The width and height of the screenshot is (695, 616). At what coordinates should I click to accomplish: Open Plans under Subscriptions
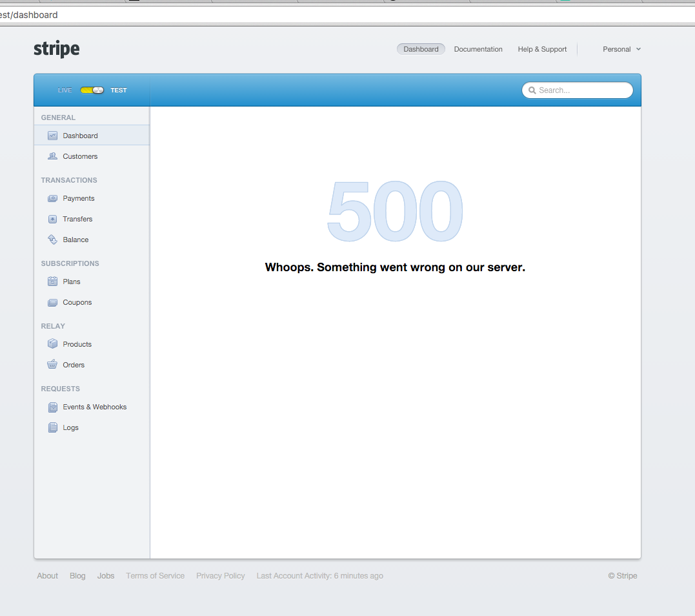pyautogui.click(x=92, y=282)
